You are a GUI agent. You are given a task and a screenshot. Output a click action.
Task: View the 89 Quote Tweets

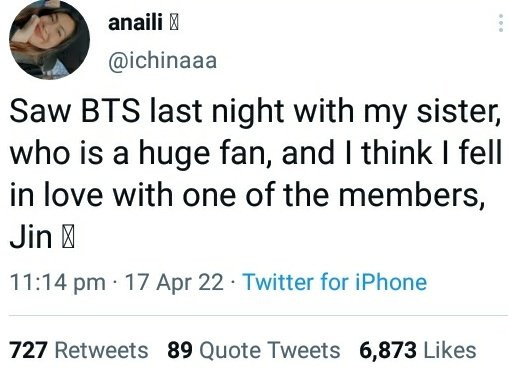[253, 350]
